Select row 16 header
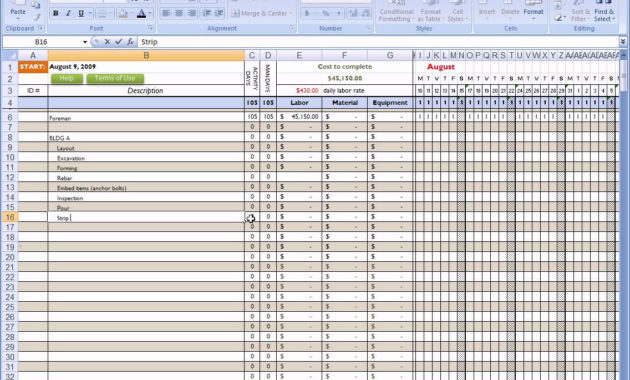The width and height of the screenshot is (630, 380). pos(10,217)
